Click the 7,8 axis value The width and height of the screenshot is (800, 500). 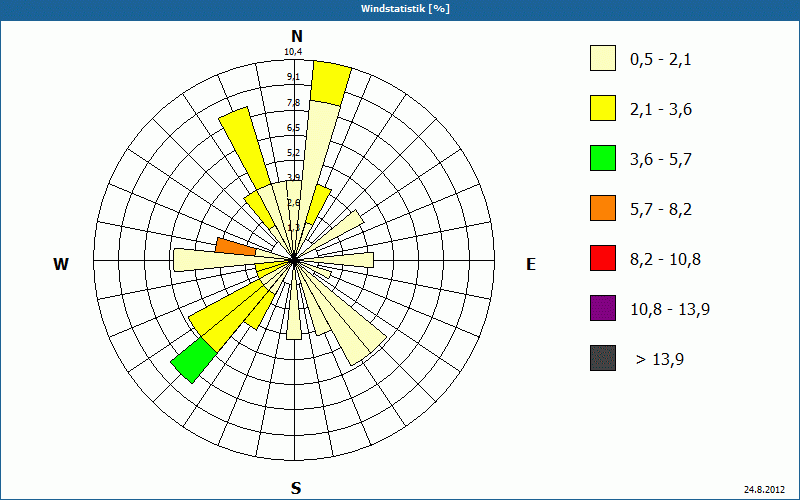[293, 103]
